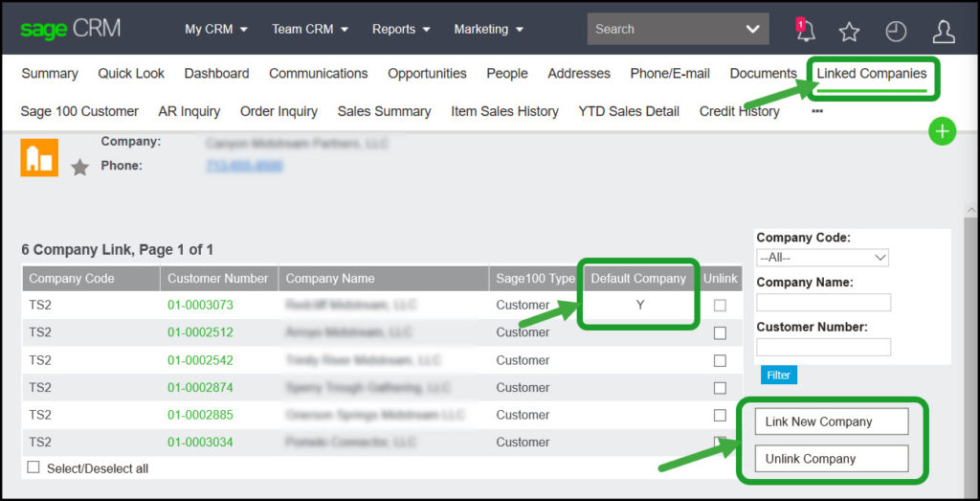Open the Sales Summary tab
Screen dimensions: 980x501
coord(384,111)
